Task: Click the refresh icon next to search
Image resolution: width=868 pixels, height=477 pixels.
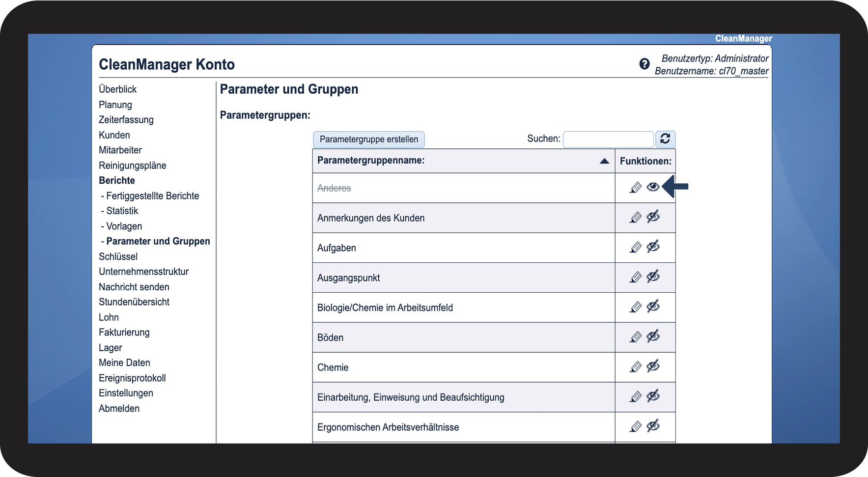Action: (665, 139)
